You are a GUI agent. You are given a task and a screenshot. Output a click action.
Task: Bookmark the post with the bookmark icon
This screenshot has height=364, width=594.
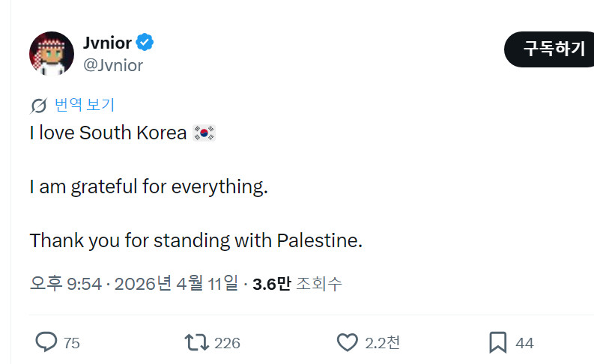[x=497, y=342]
